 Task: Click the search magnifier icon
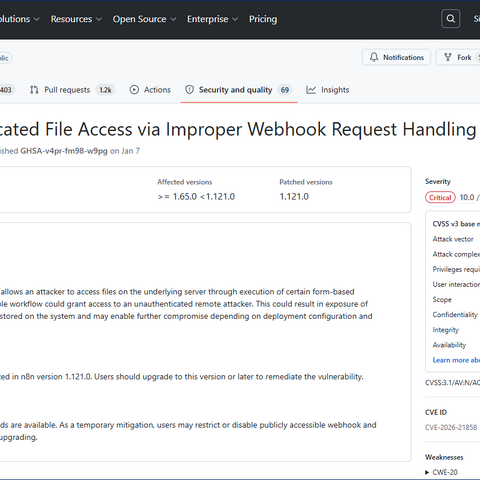tap(451, 19)
